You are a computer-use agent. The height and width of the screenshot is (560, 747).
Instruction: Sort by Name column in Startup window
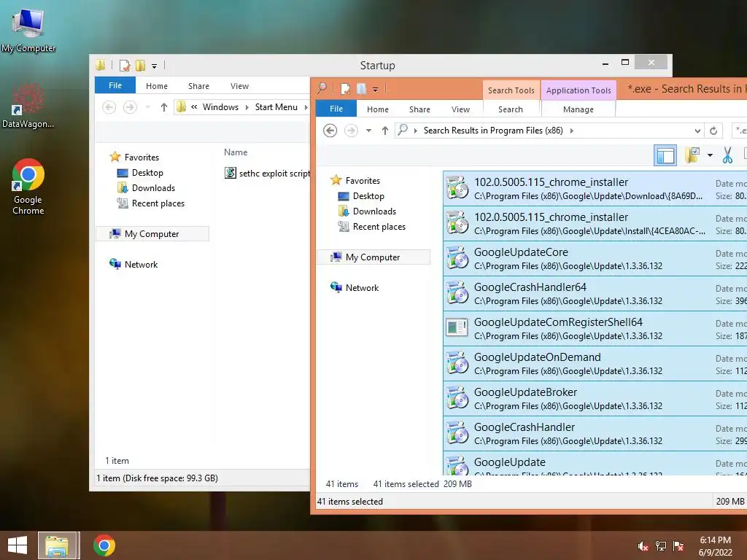point(236,152)
